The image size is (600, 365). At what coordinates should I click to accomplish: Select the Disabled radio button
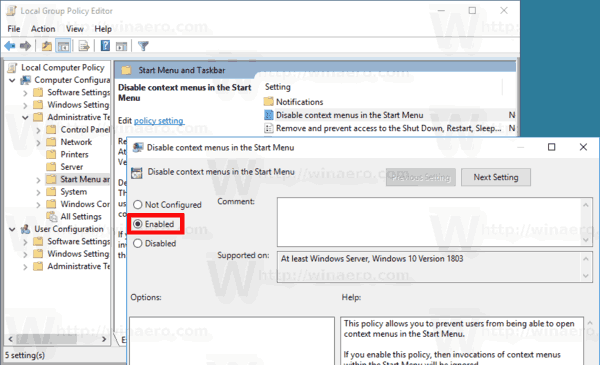[138, 243]
